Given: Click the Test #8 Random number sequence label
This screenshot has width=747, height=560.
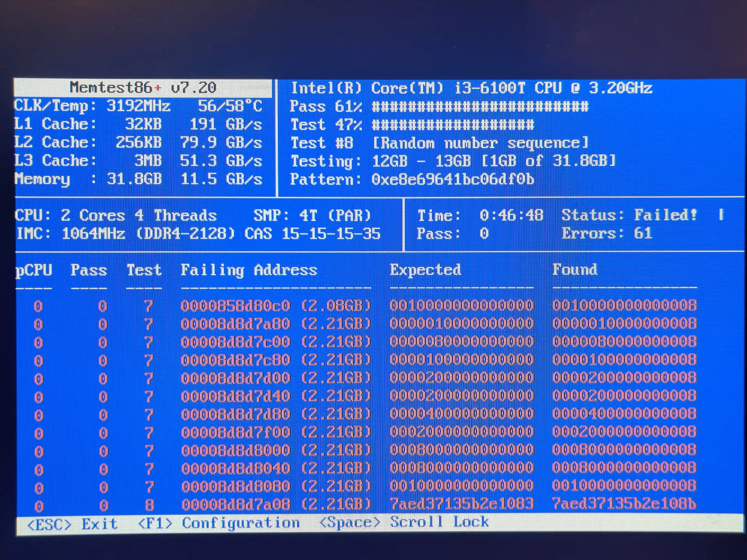Looking at the screenshot, I should click(x=440, y=143).
